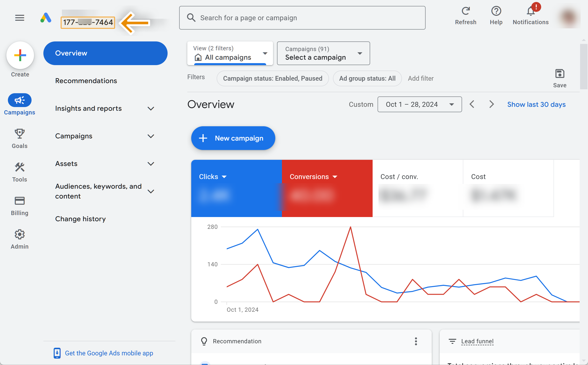Viewport: 588px width, 365px height.
Task: Open Help question mark icon
Action: tap(496, 11)
